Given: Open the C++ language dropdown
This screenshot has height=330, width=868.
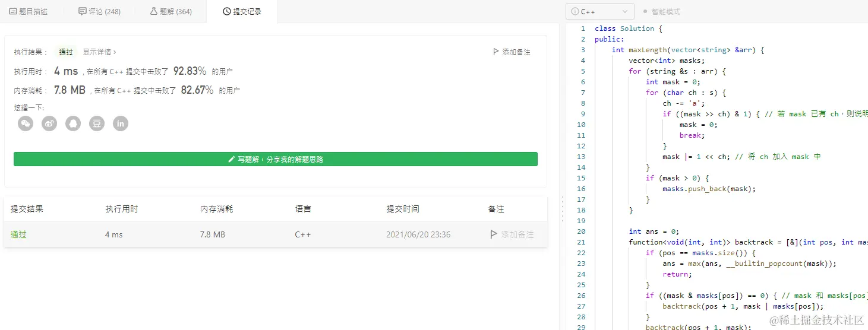Looking at the screenshot, I should point(600,11).
